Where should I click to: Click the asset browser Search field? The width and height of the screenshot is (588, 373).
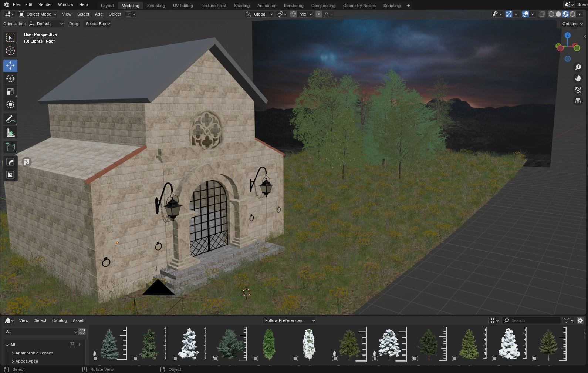(x=534, y=320)
